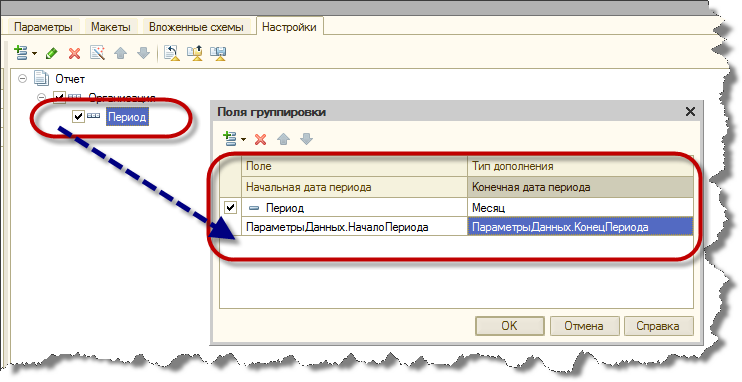
Task: Click the rightmost settings toolbar icon
Action: pyautogui.click(x=218, y=53)
